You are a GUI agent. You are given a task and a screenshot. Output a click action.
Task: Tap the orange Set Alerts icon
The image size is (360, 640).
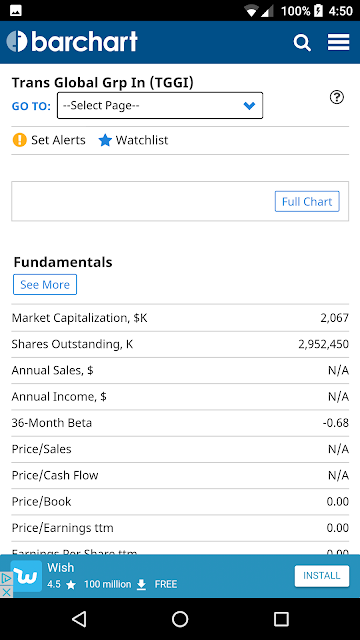pyautogui.click(x=20, y=140)
